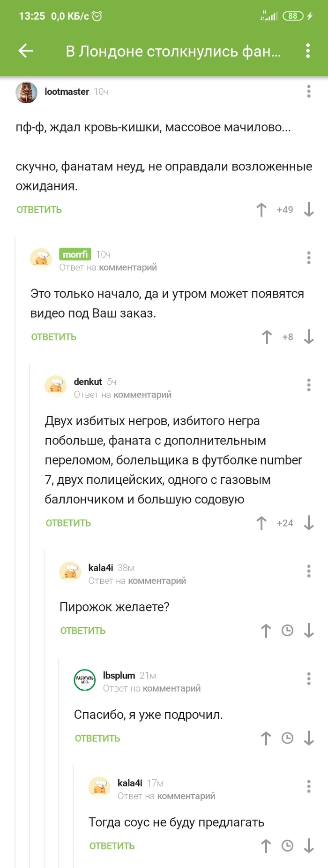
Task: Upvote lootmaster's comment with +49 rating
Action: [x=261, y=210]
